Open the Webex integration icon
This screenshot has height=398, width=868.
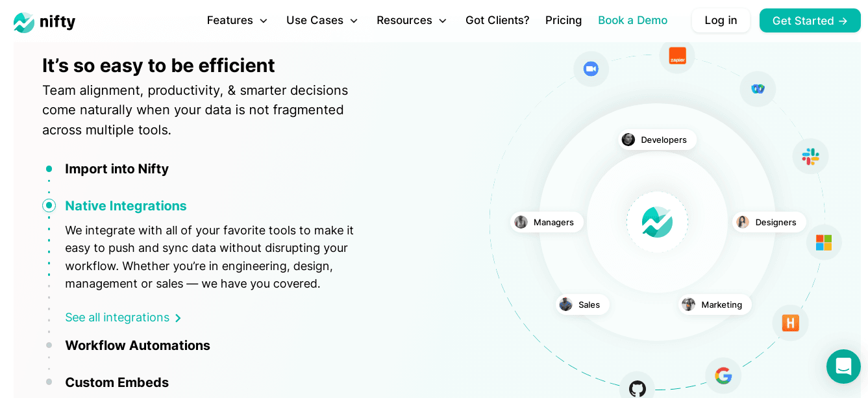(x=758, y=89)
